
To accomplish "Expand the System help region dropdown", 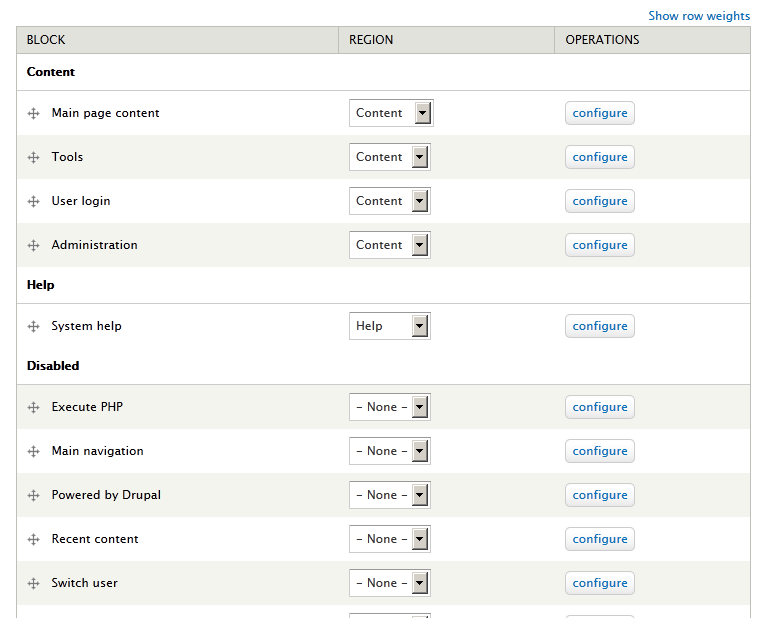I will [x=390, y=326].
